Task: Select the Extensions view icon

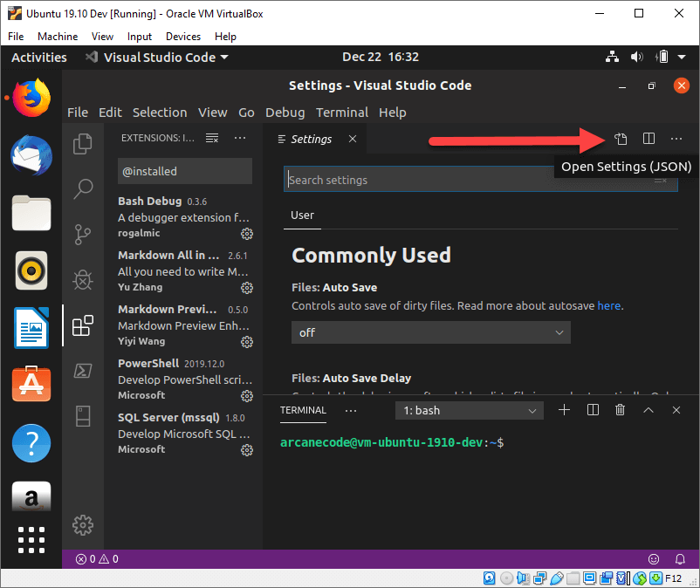Action: [83, 325]
